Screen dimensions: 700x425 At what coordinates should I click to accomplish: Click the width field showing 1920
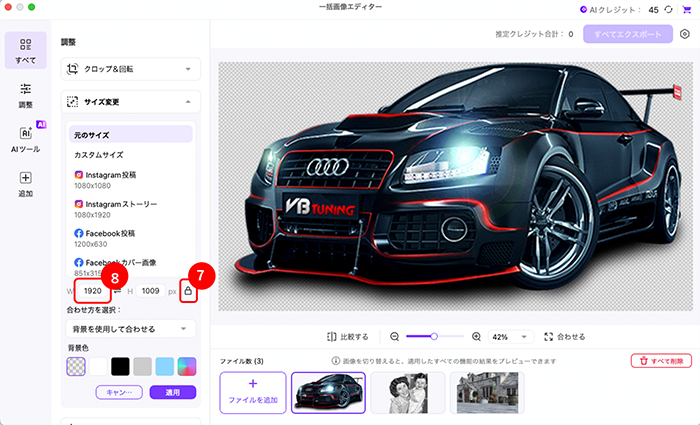(92, 291)
